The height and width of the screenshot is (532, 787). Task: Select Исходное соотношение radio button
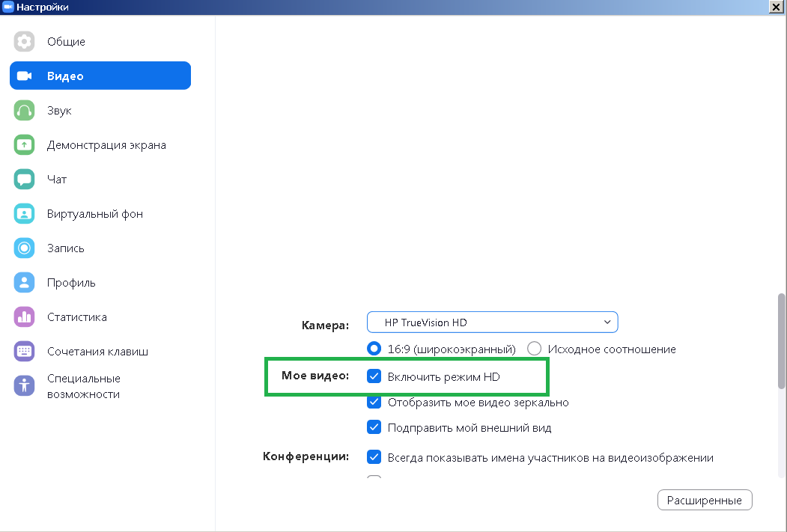tap(535, 349)
